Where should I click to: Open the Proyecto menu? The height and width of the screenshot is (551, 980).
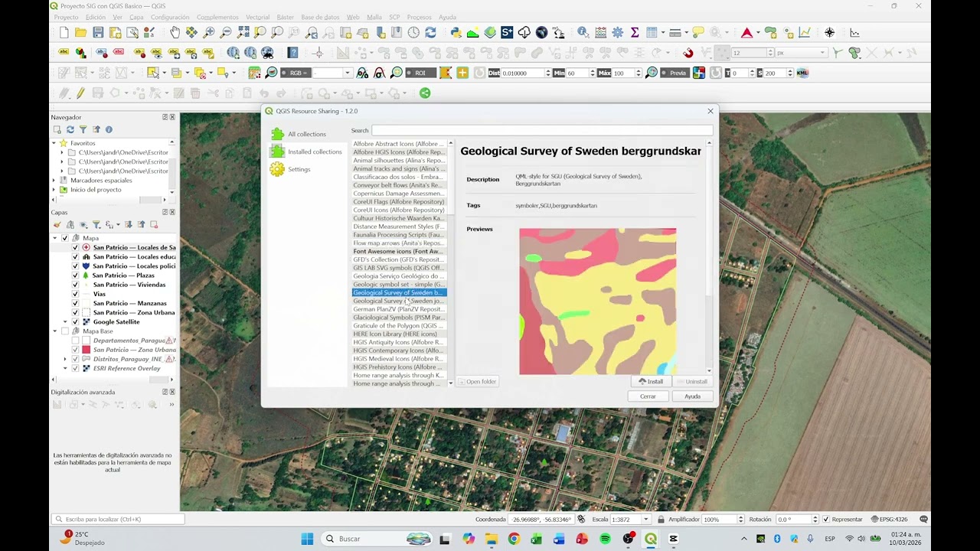pyautogui.click(x=66, y=17)
